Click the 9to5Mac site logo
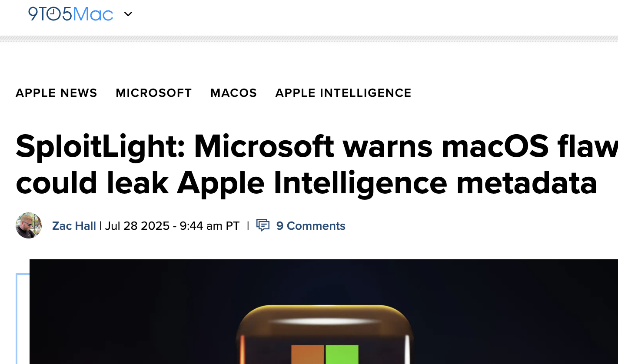Screen dimensions: 618x364 coord(70,14)
